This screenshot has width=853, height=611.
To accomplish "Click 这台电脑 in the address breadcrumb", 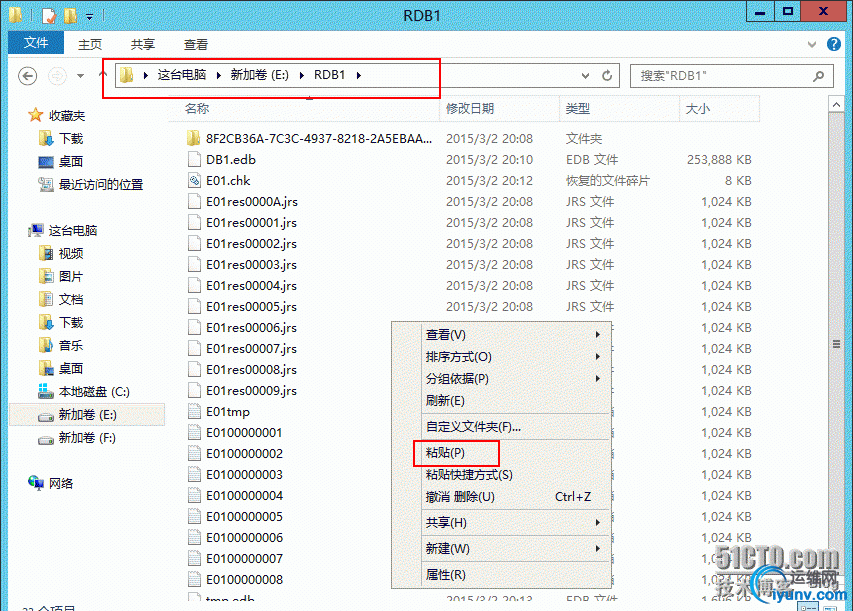I will coord(182,75).
